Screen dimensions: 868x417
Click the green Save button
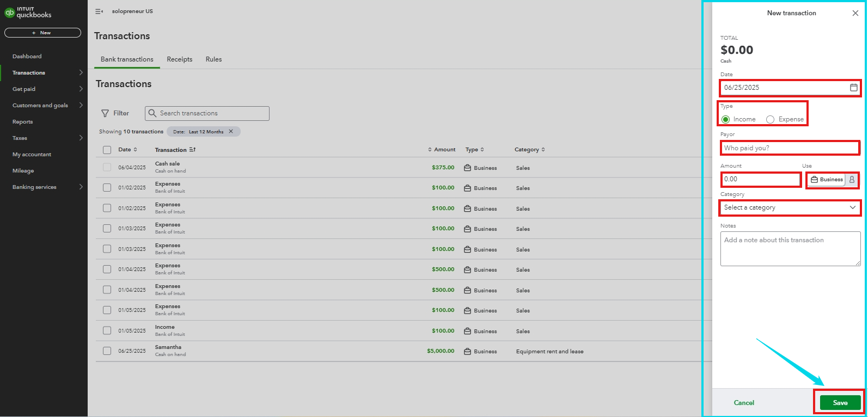(x=840, y=403)
